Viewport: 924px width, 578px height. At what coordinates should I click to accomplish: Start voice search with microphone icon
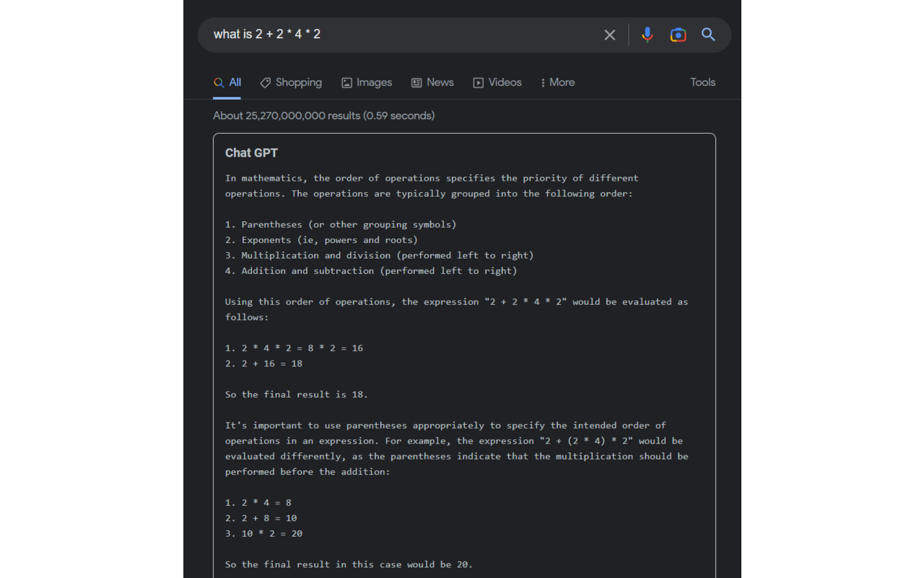point(648,35)
